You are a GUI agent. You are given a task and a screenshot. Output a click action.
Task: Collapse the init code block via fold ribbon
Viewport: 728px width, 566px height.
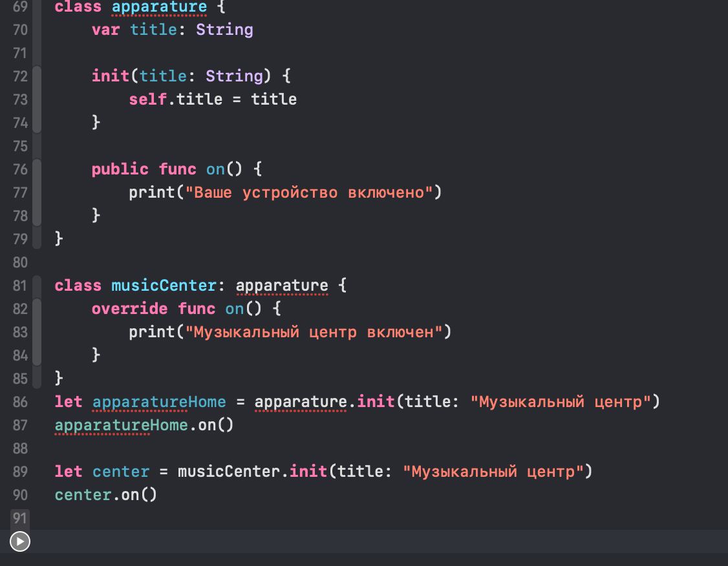click(x=37, y=100)
